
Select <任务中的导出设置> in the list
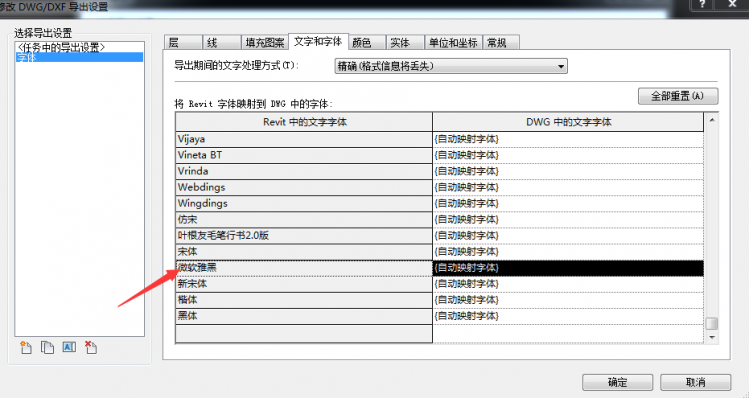click(x=79, y=47)
